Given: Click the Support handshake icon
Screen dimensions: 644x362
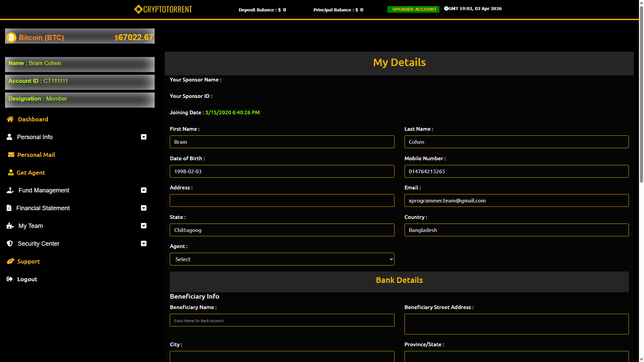Looking at the screenshot, I should (x=10, y=261).
